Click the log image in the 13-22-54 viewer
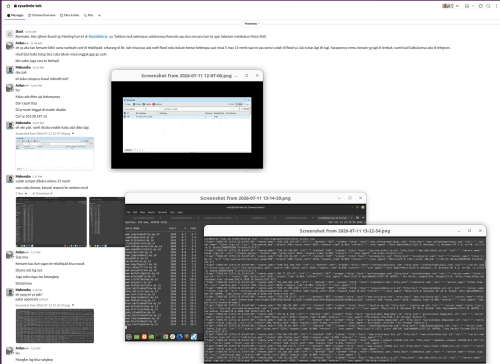500x364 pixels. [345, 300]
